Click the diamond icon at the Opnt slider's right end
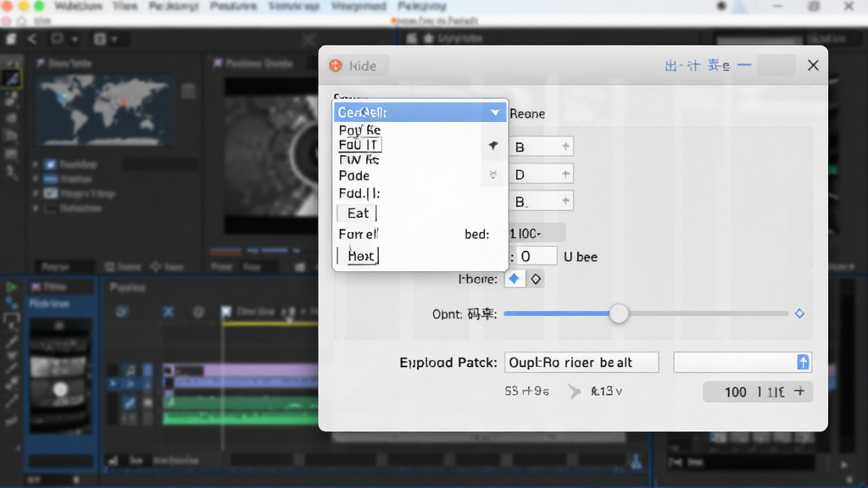 click(x=799, y=313)
